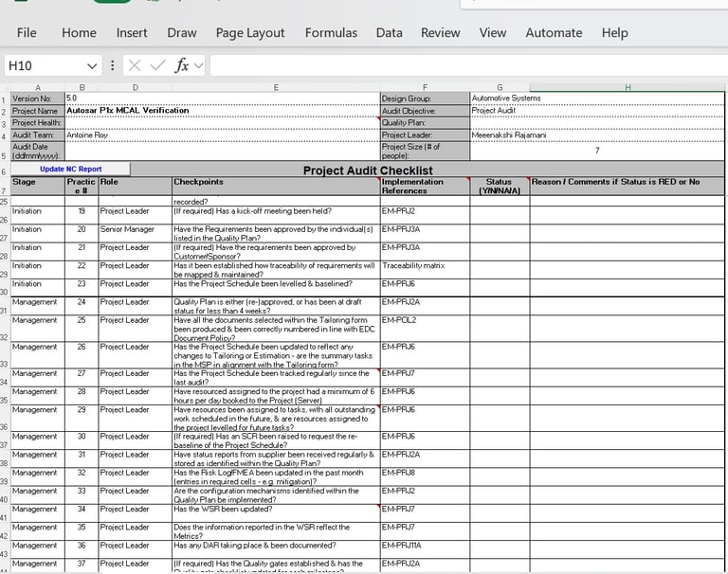Select the 'Automotive Systems' cell
Screen dimensions: 728x574
click(x=597, y=99)
